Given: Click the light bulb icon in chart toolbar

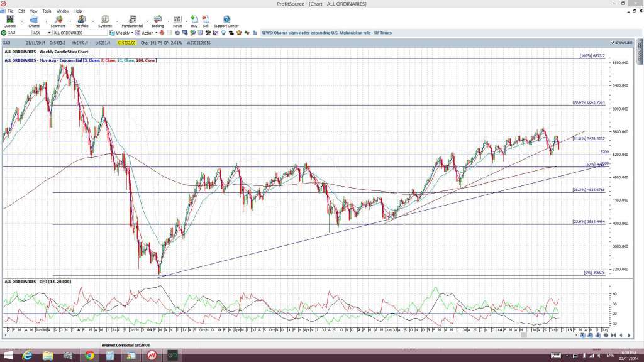Looking at the screenshot, I should pos(223,33).
